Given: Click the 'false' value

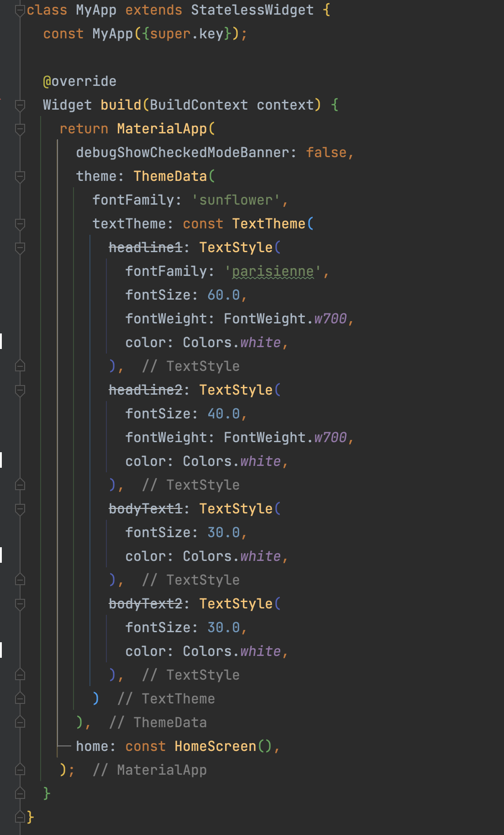Looking at the screenshot, I should [326, 153].
